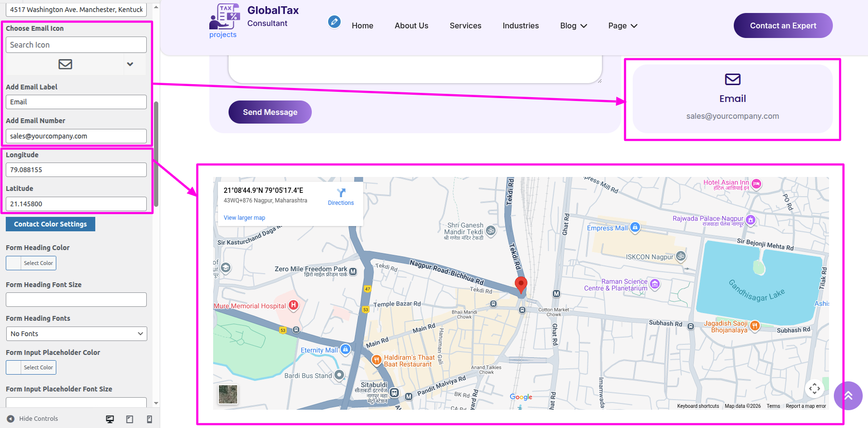Open the Services menu item
Screen dimensions: 868x428
tap(465, 26)
